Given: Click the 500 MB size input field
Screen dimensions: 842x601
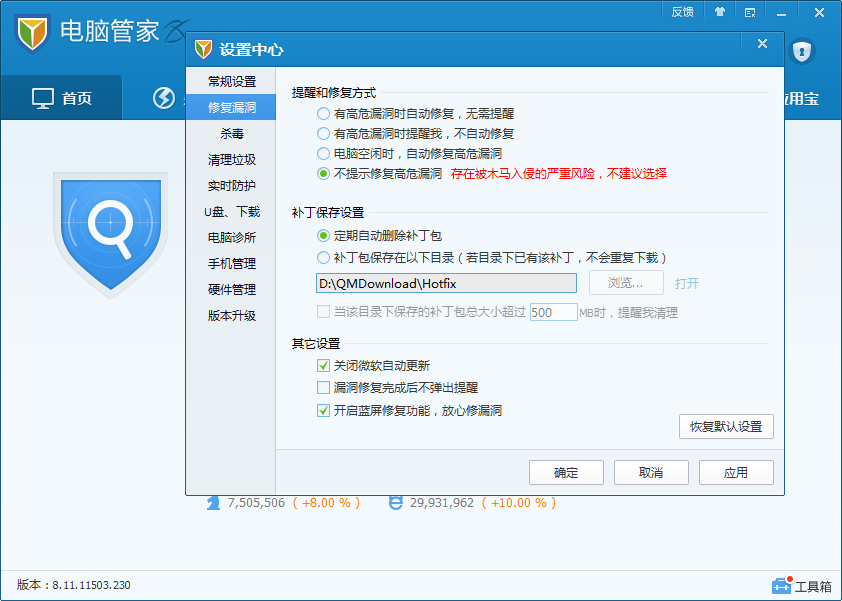Looking at the screenshot, I should (554, 312).
